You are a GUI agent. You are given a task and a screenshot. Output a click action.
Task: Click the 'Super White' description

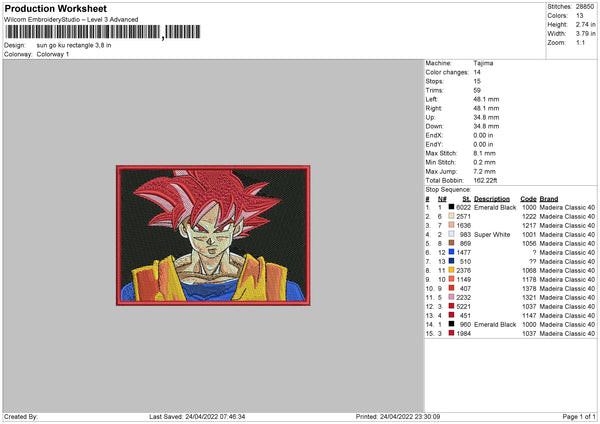[x=492, y=235]
